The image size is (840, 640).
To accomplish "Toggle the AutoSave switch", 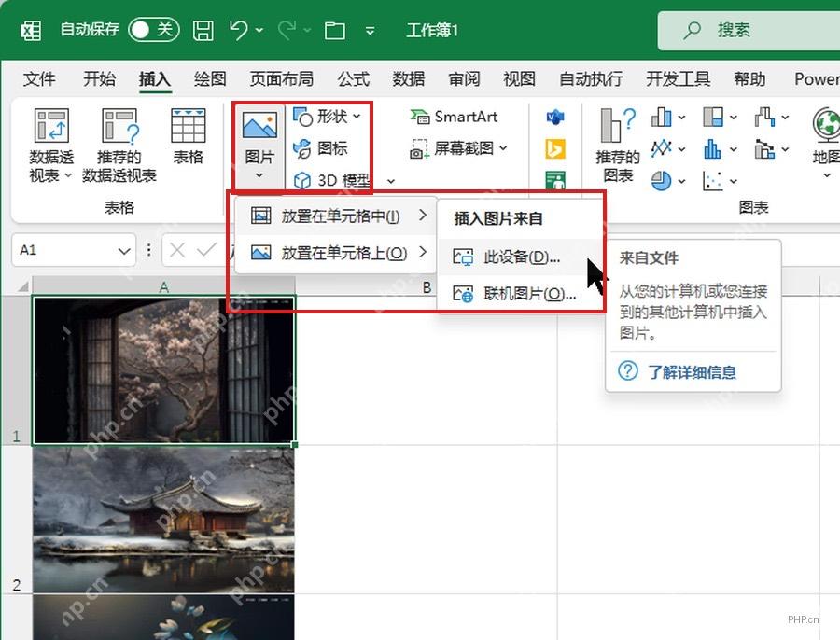I will [153, 30].
